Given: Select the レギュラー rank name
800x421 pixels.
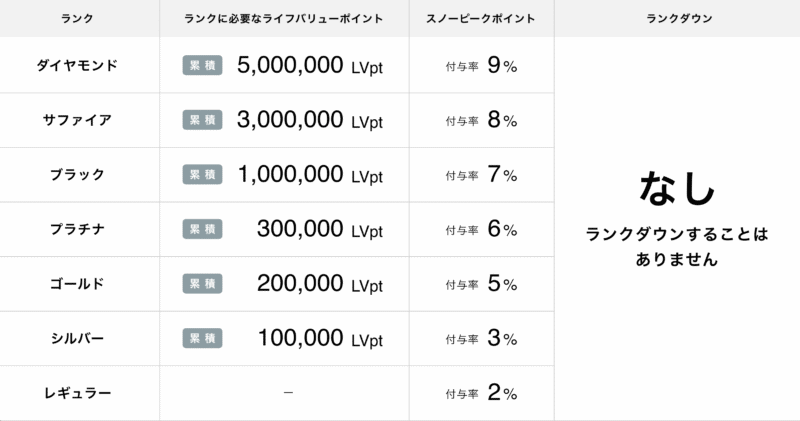Looking at the screenshot, I should point(78,393).
